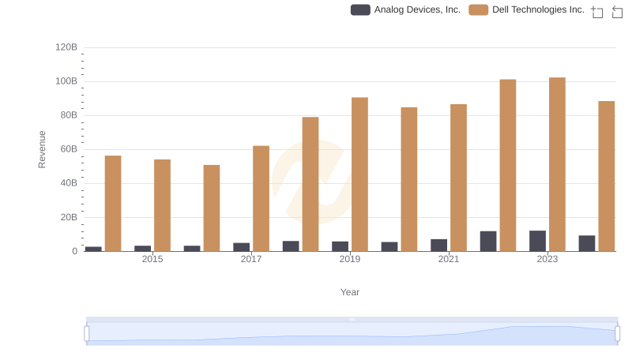The height and width of the screenshot is (364, 632).
Task: Hide the Dell Technologies Inc. series label
Action: click(x=538, y=9)
